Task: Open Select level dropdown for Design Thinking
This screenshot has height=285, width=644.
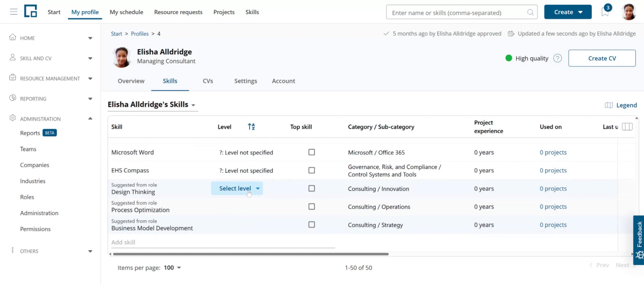Action: click(237, 188)
